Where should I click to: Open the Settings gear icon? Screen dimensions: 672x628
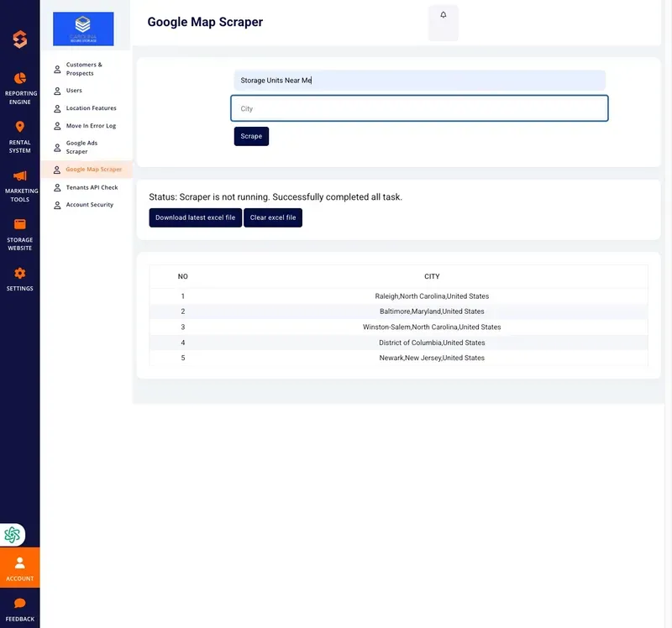click(19, 274)
